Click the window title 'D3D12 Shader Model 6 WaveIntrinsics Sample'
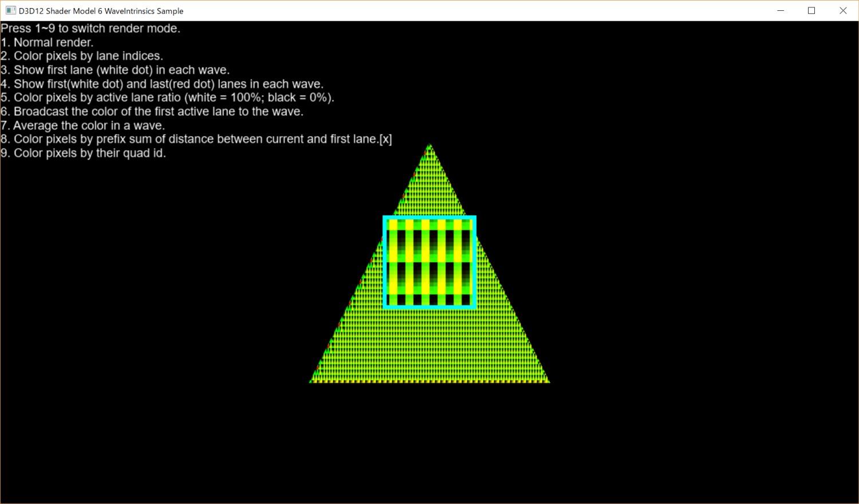 click(x=101, y=11)
